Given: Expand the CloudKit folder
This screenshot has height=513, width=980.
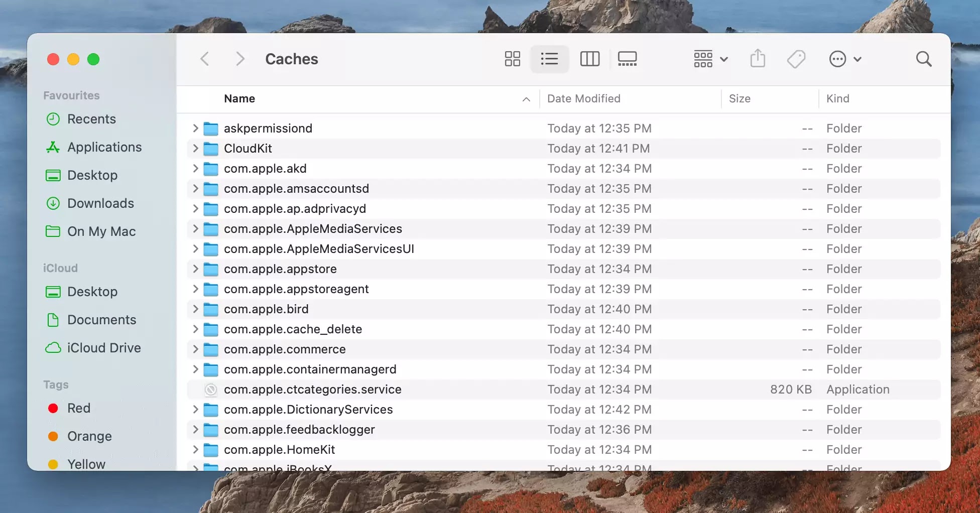Looking at the screenshot, I should pos(195,149).
